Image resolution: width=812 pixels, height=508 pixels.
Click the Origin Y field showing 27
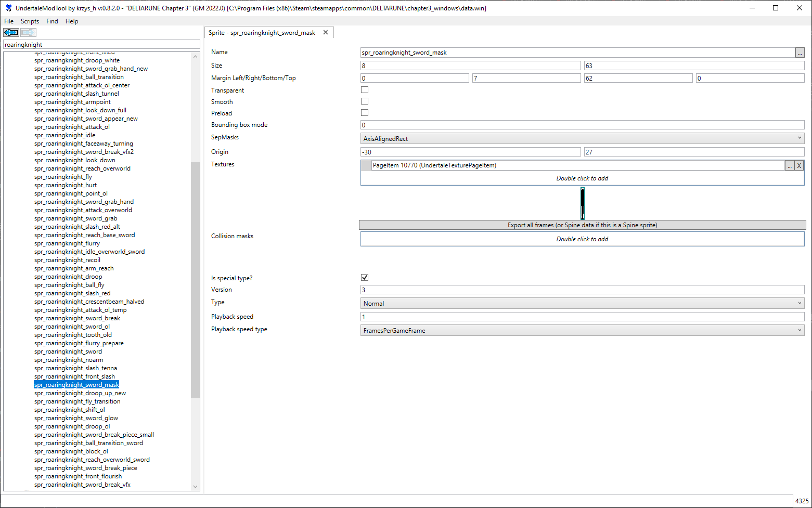[x=694, y=152]
